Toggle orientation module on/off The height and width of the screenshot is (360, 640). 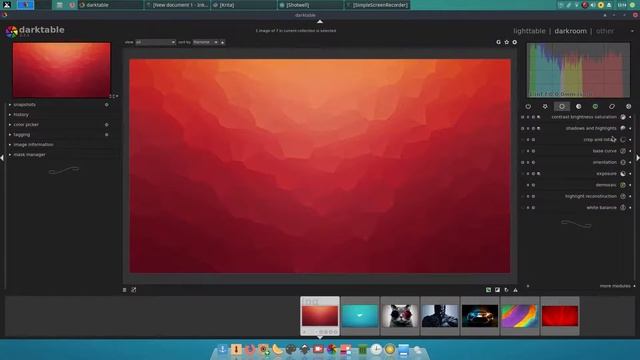pos(623,162)
